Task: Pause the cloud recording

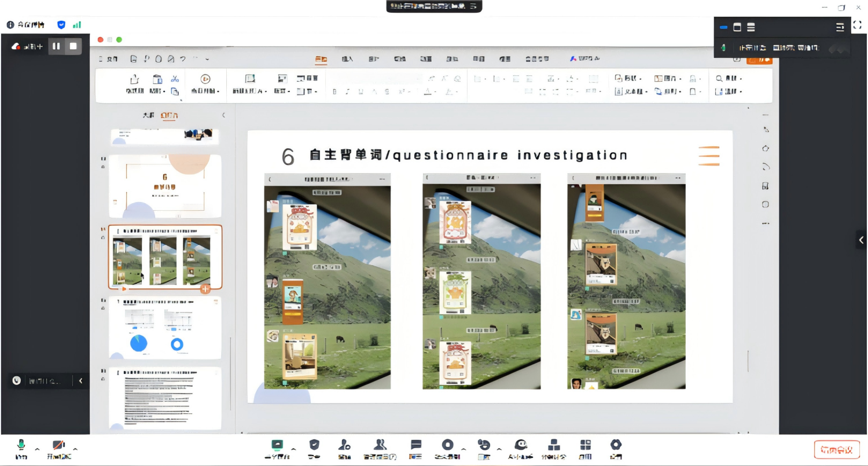Action: click(x=56, y=46)
